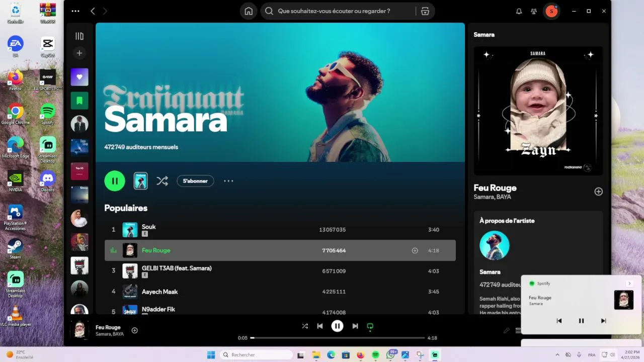This screenshot has width=644, height=362.
Task: Previous track in Spotify media popup
Action: coord(559,321)
